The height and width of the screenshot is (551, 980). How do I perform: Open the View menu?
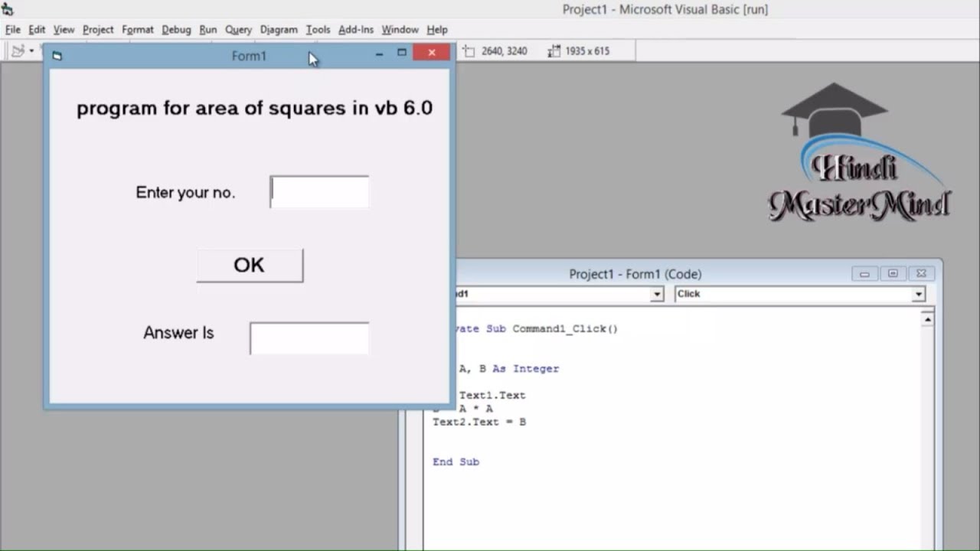click(x=64, y=30)
